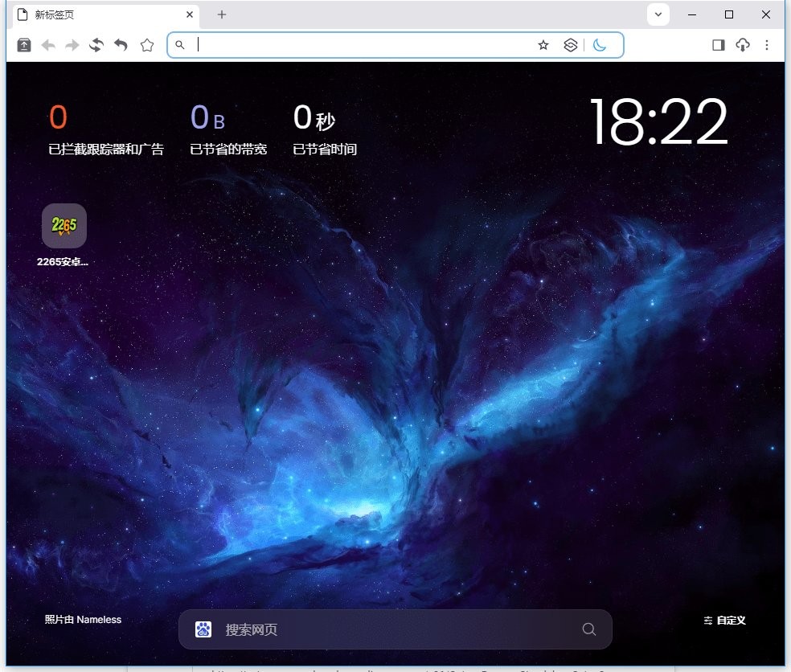
Task: Open the three-dot browser menu
Action: tap(767, 45)
